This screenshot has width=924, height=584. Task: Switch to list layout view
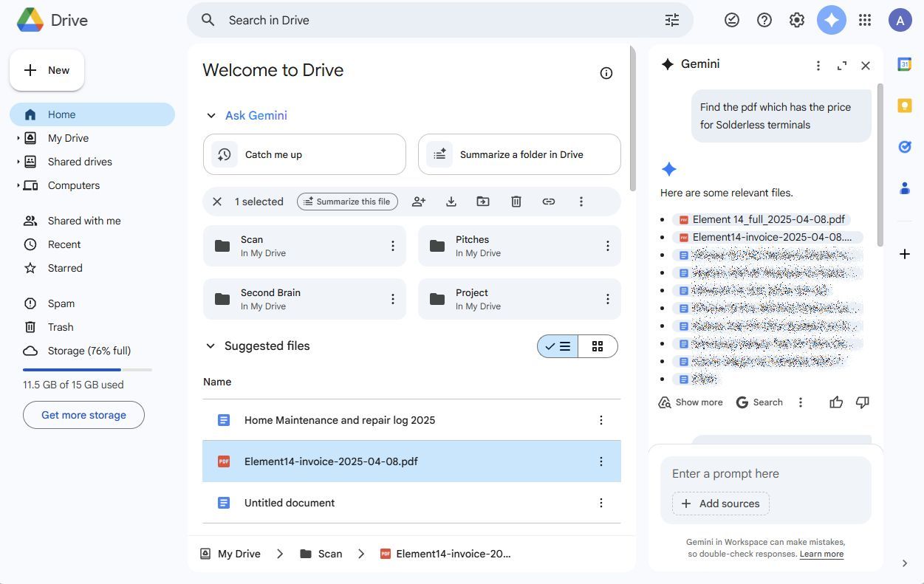click(558, 346)
